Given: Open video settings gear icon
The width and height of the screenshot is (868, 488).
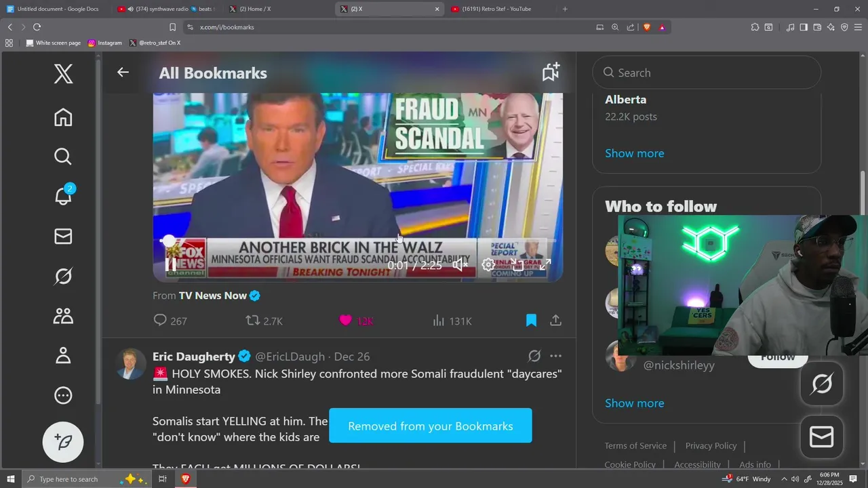Looking at the screenshot, I should [488, 264].
